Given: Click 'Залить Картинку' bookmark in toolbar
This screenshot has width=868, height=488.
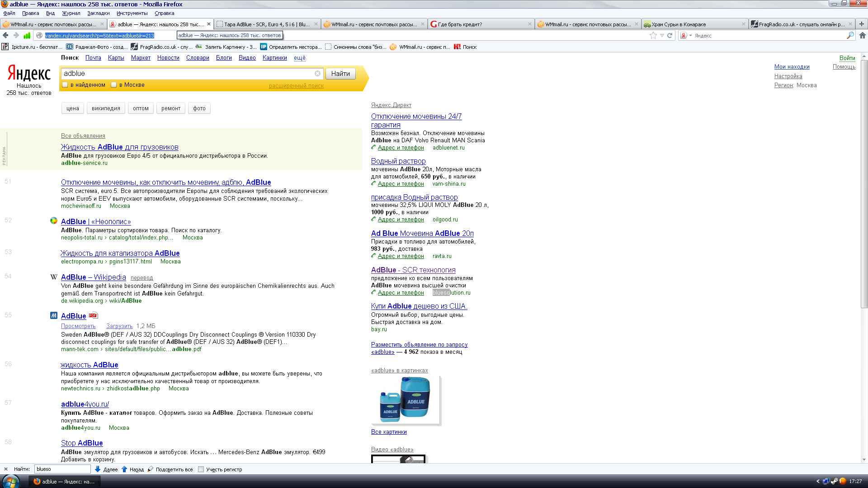Looking at the screenshot, I should (226, 47).
